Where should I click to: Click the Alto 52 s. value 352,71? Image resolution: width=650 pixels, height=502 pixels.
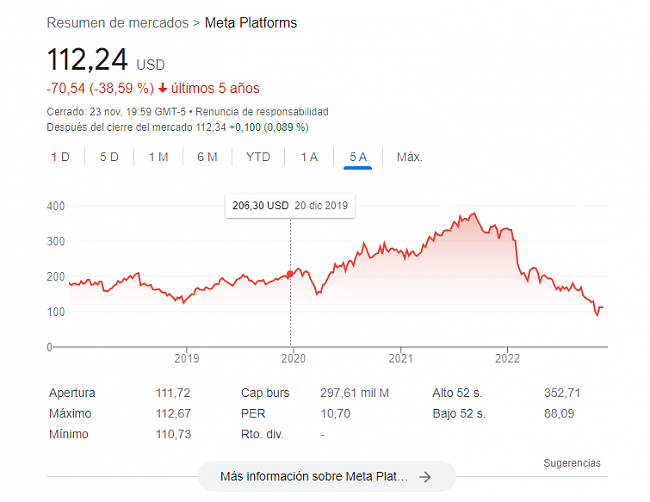pos(562,393)
